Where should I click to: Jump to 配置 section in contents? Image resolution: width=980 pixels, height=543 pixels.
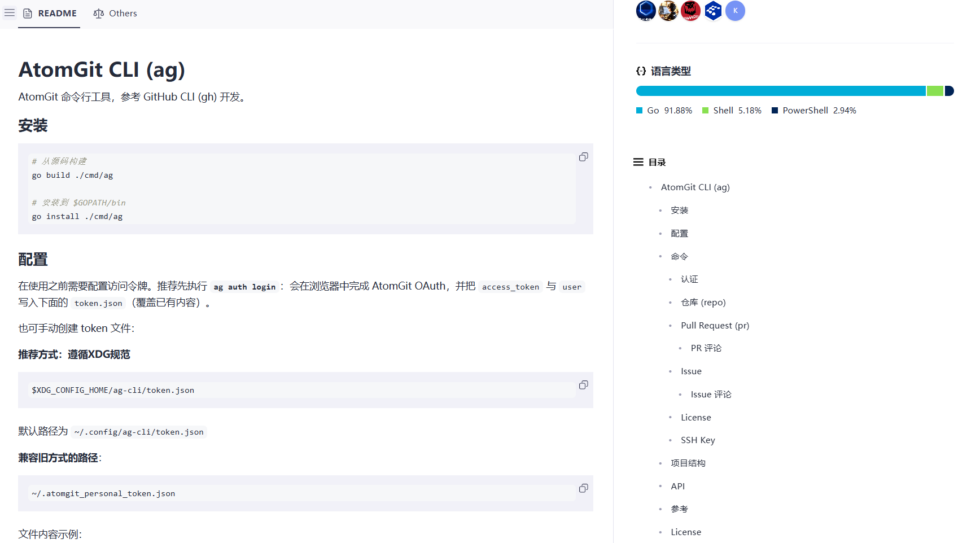tap(679, 234)
